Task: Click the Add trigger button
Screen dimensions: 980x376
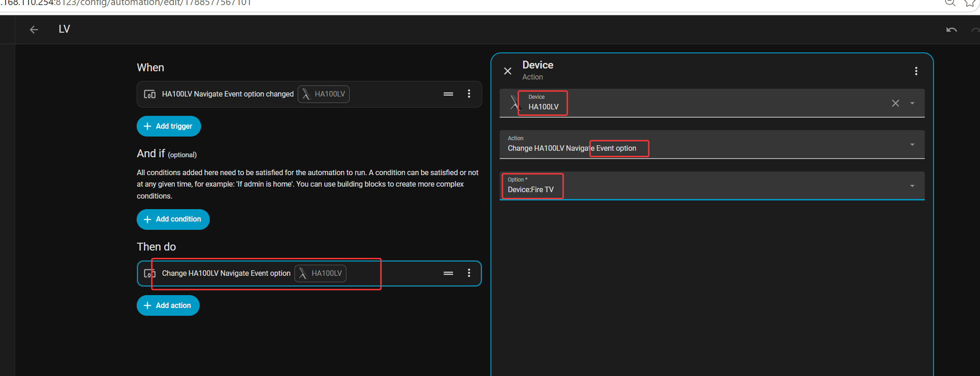Action: [x=168, y=126]
